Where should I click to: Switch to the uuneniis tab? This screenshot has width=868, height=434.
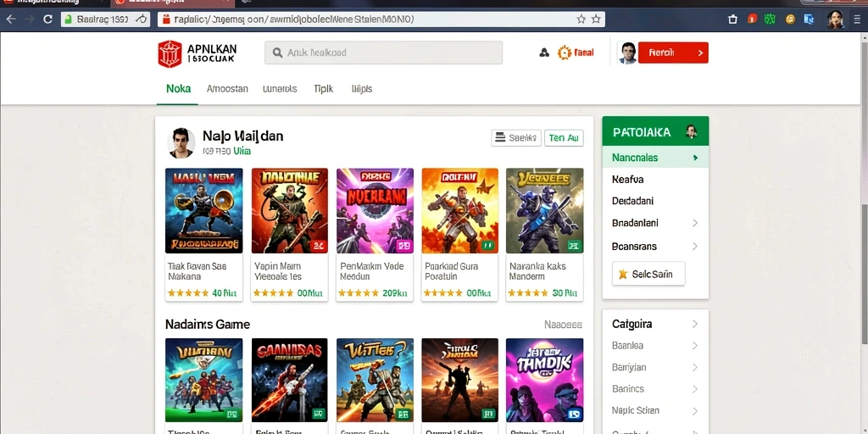point(280,88)
